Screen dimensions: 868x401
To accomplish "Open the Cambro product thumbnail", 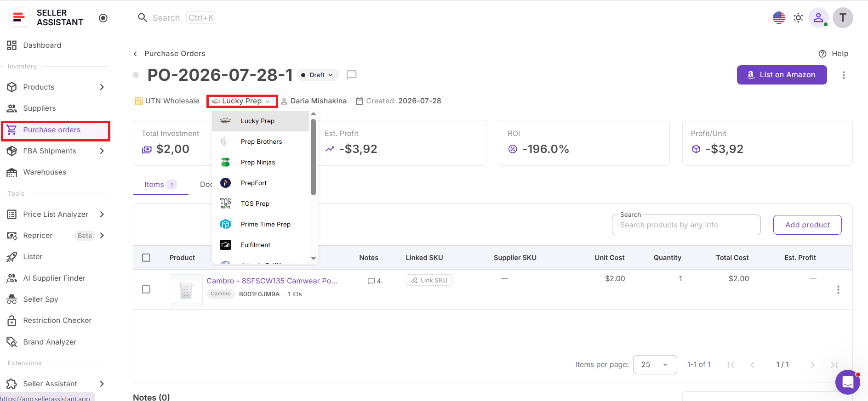I will click(186, 290).
